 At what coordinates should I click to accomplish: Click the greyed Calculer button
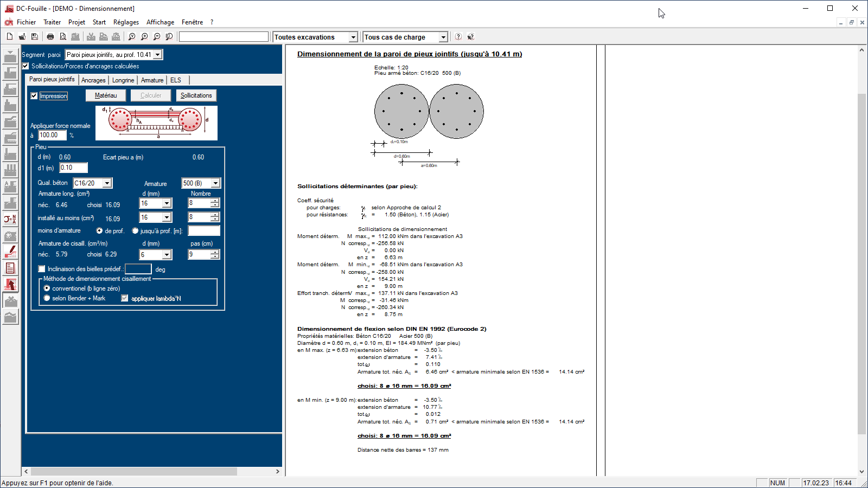click(x=151, y=95)
